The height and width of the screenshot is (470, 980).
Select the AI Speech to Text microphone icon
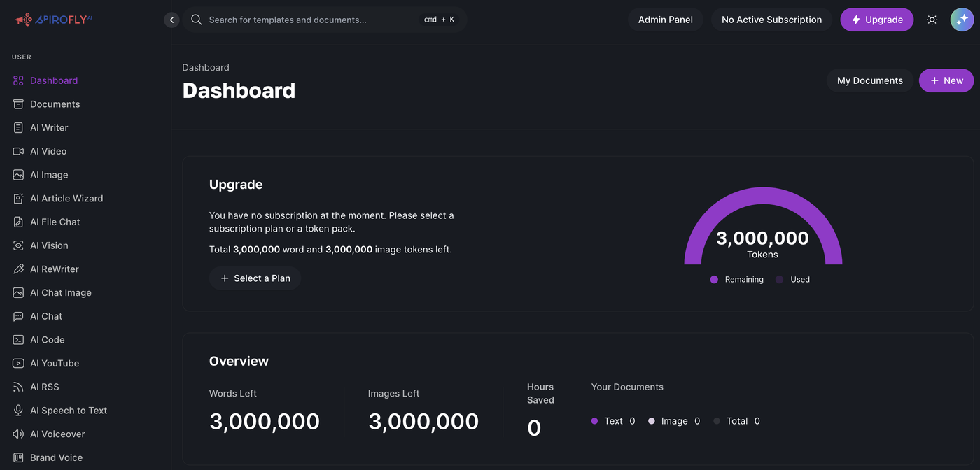18,411
